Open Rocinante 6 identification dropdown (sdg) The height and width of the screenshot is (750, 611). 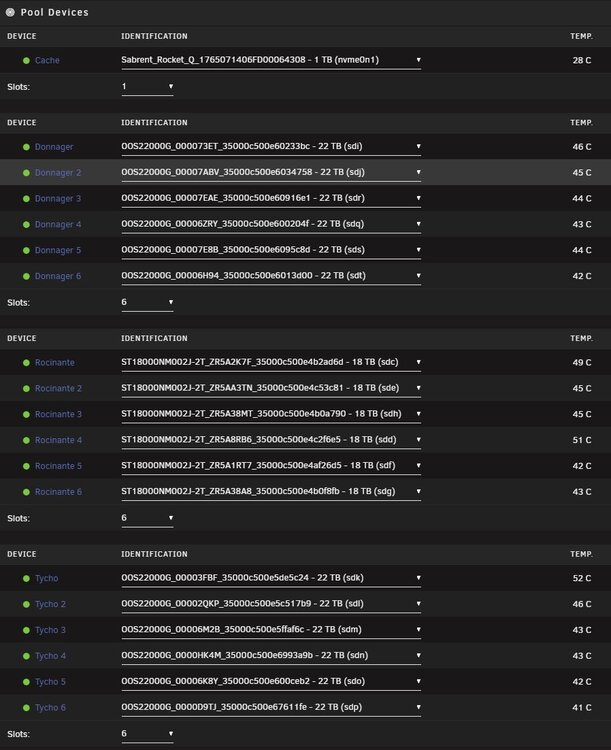tap(271, 492)
